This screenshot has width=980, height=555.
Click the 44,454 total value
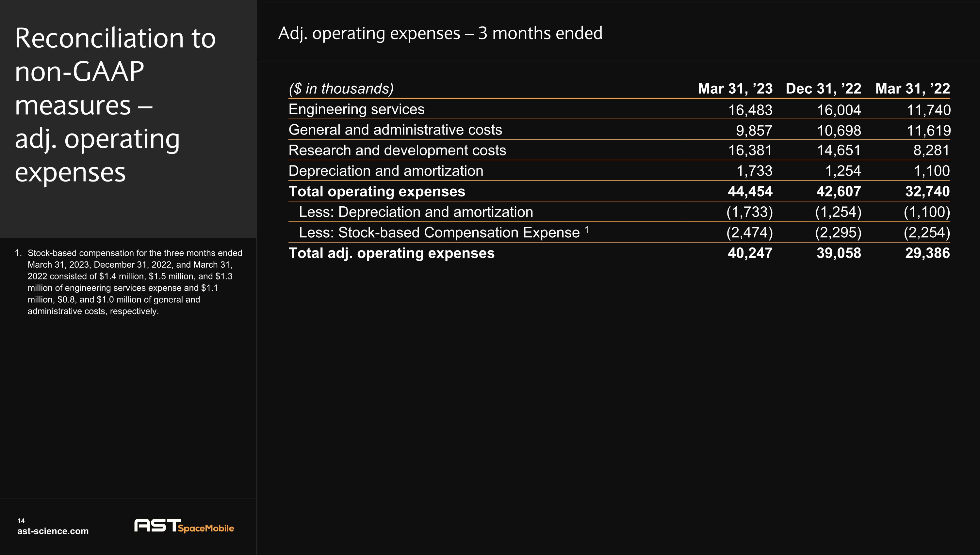(750, 191)
